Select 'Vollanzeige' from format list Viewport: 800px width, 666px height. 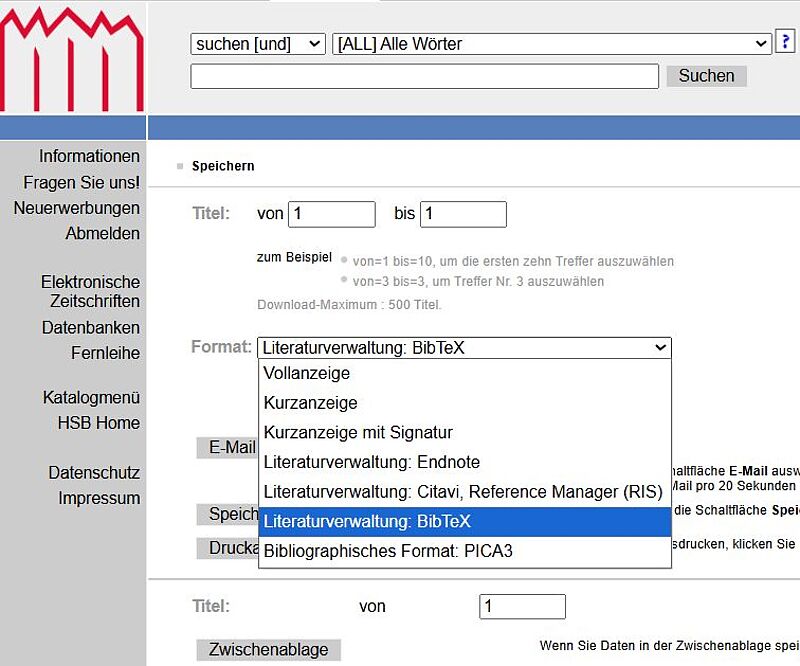coord(307,373)
